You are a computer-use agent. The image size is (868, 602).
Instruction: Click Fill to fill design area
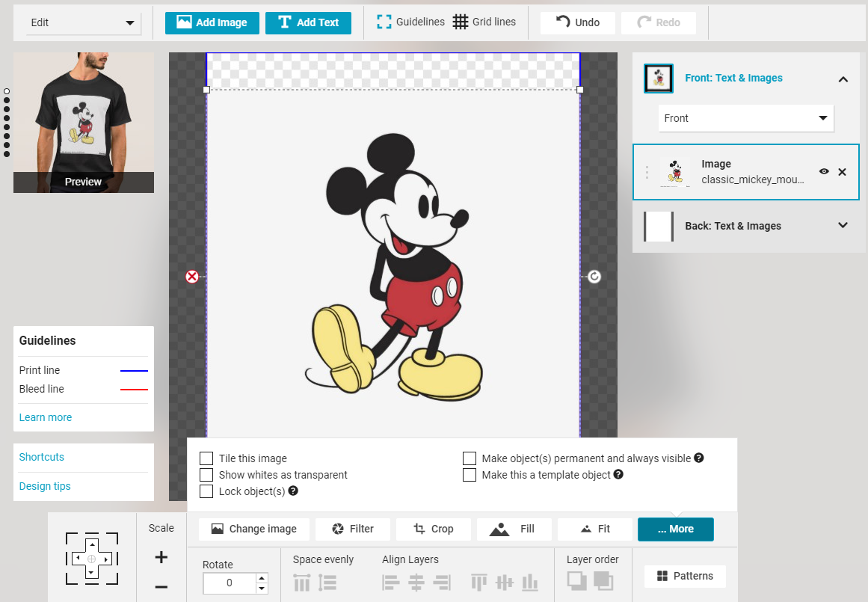(x=514, y=529)
